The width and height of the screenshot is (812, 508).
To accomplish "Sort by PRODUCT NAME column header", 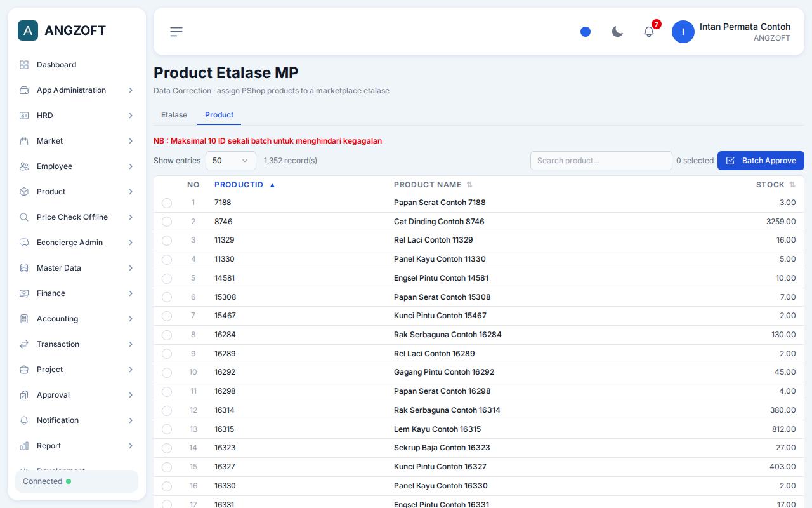I will coord(433,185).
